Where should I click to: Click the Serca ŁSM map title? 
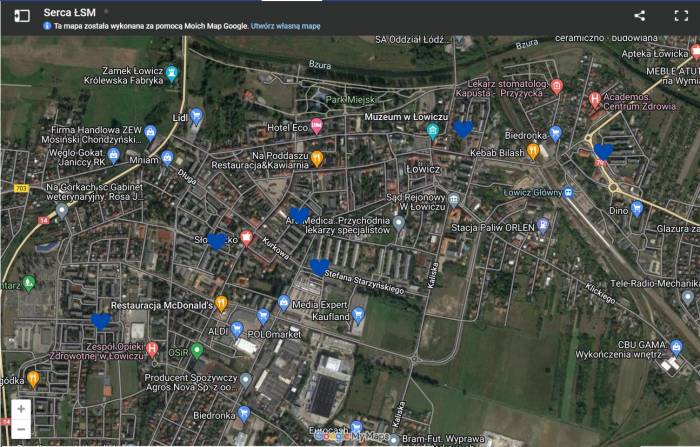coord(70,13)
